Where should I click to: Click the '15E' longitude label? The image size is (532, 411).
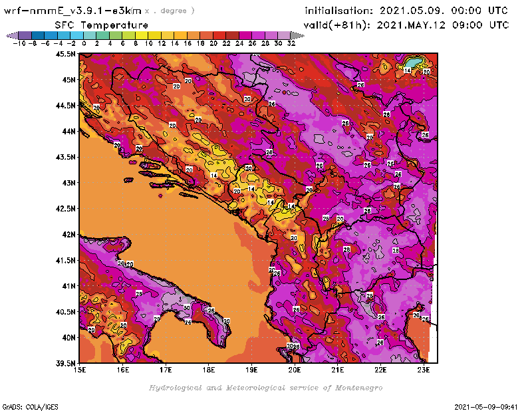point(80,370)
